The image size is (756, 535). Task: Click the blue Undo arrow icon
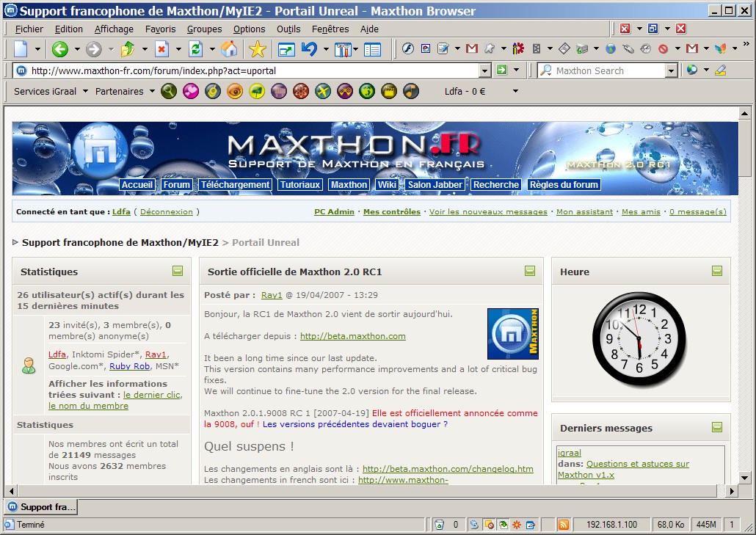pos(309,48)
